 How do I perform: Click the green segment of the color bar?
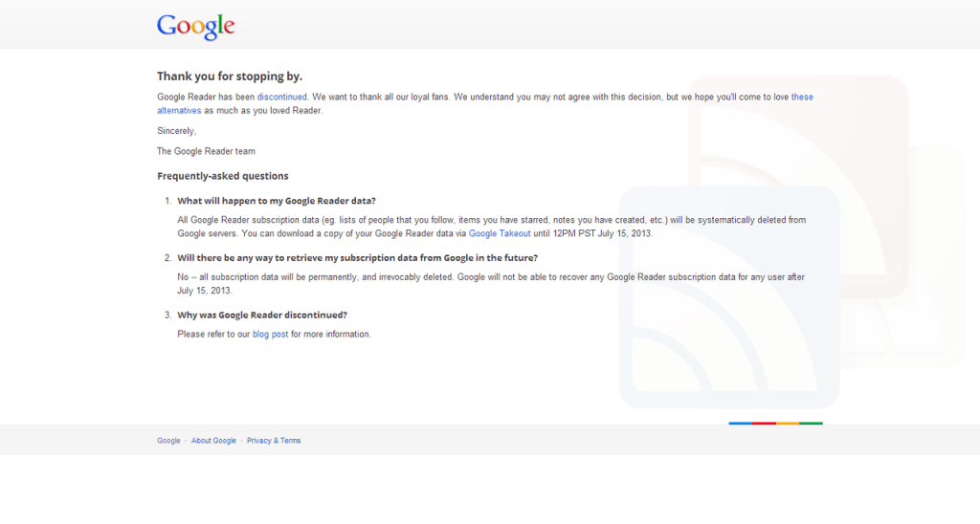(x=811, y=423)
